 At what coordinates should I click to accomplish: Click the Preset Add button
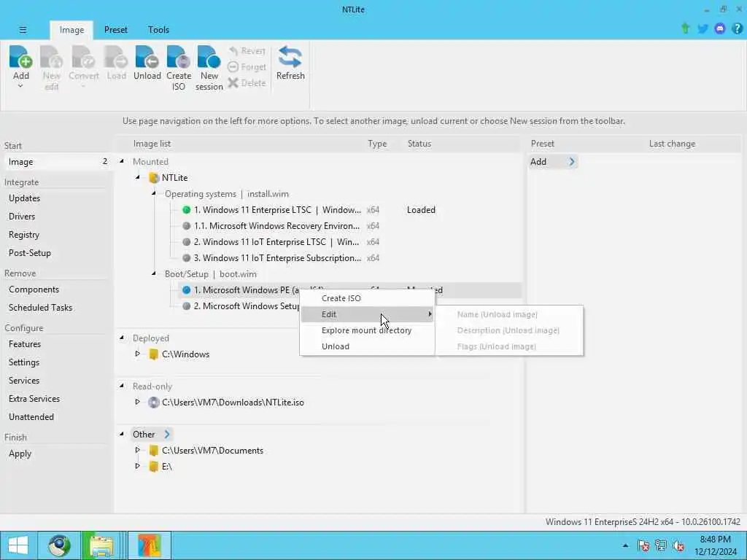[553, 162]
